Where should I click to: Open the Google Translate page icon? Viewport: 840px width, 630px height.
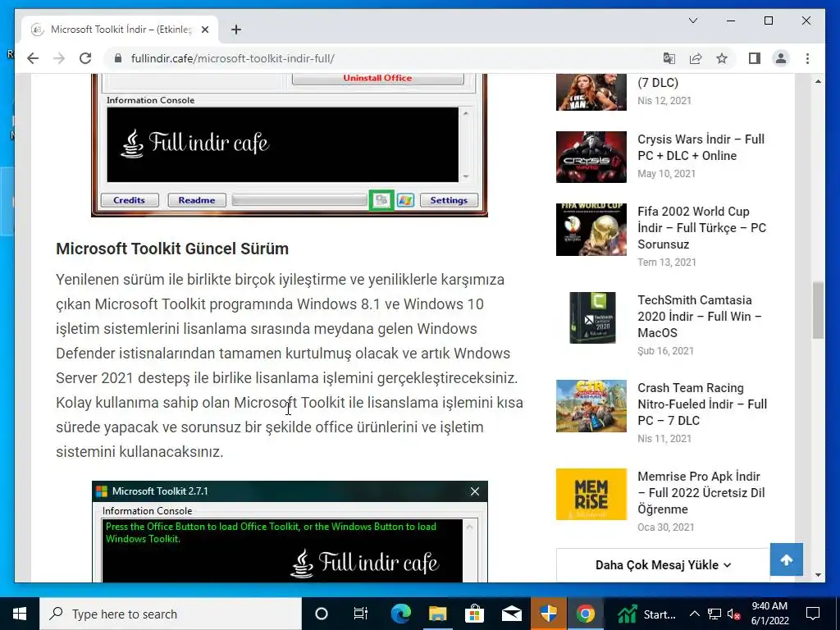tap(669, 58)
